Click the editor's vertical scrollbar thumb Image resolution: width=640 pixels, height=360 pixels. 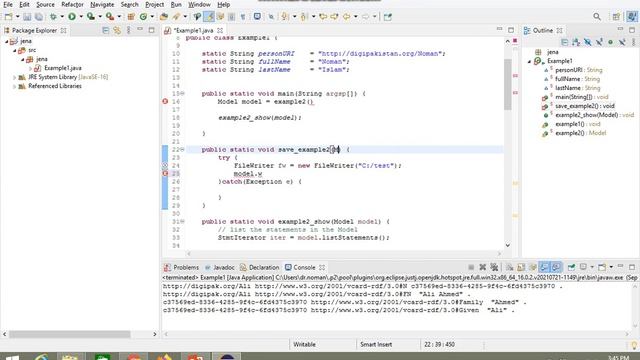click(508, 84)
